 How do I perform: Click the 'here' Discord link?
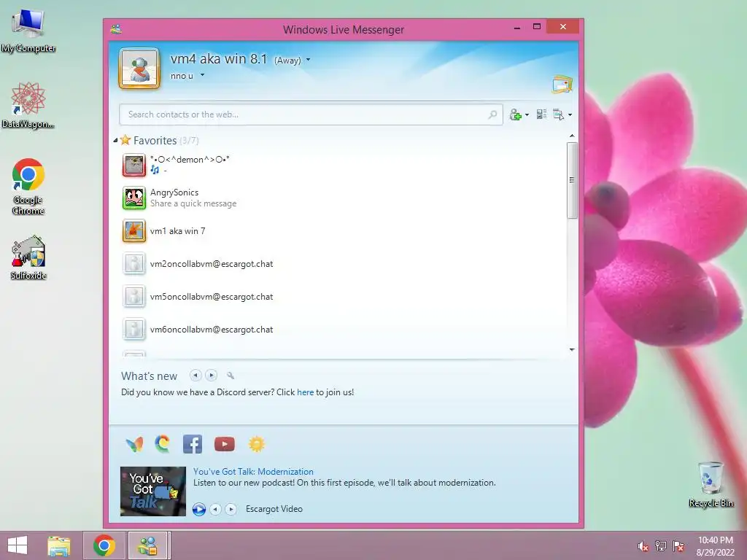(306, 392)
